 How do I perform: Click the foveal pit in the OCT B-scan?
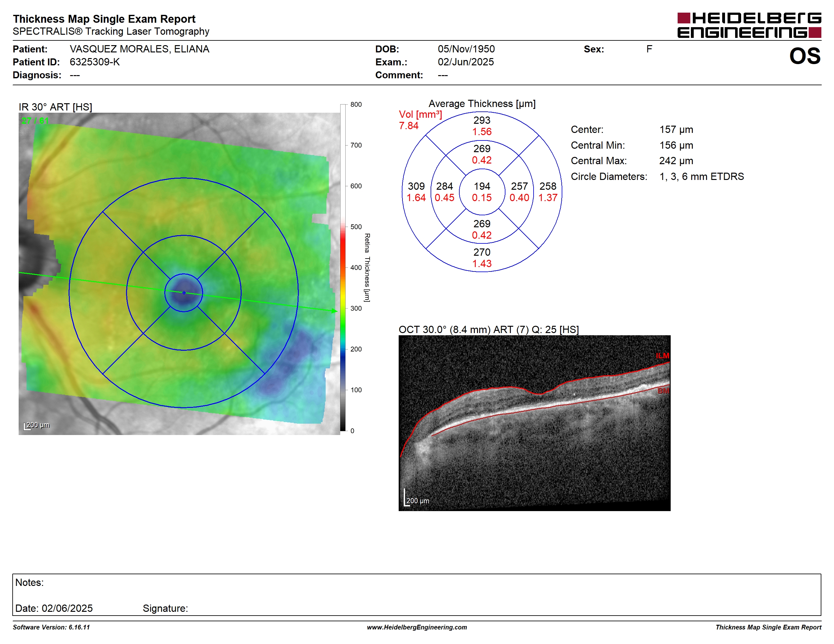(x=539, y=393)
